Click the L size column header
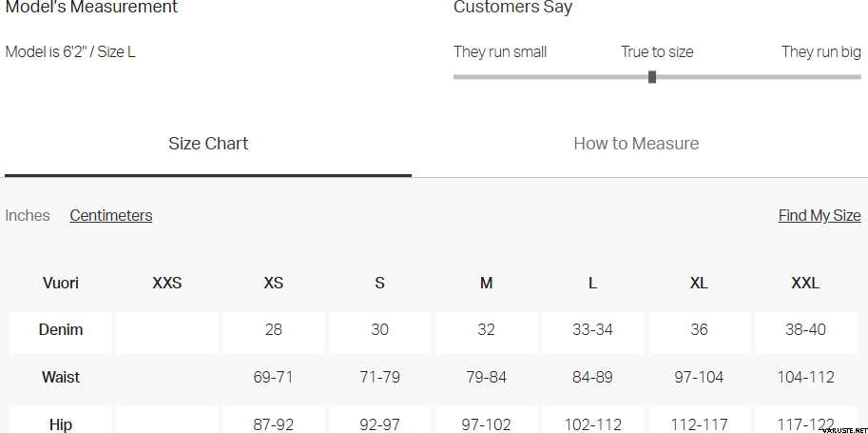The width and height of the screenshot is (868, 433). [592, 283]
